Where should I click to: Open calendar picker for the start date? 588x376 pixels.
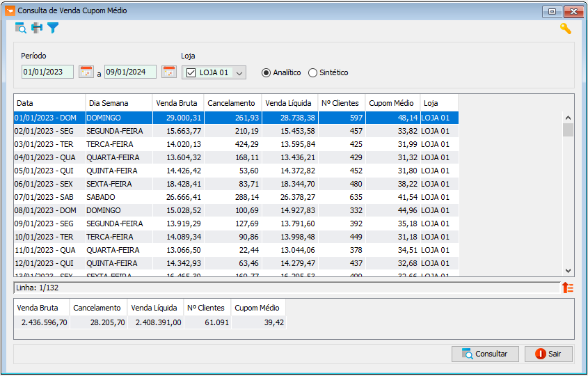(86, 72)
